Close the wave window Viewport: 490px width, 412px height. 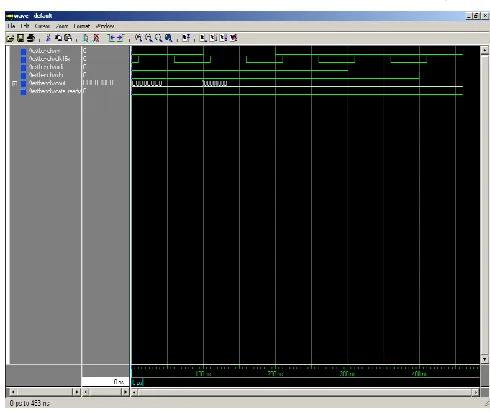click(485, 16)
